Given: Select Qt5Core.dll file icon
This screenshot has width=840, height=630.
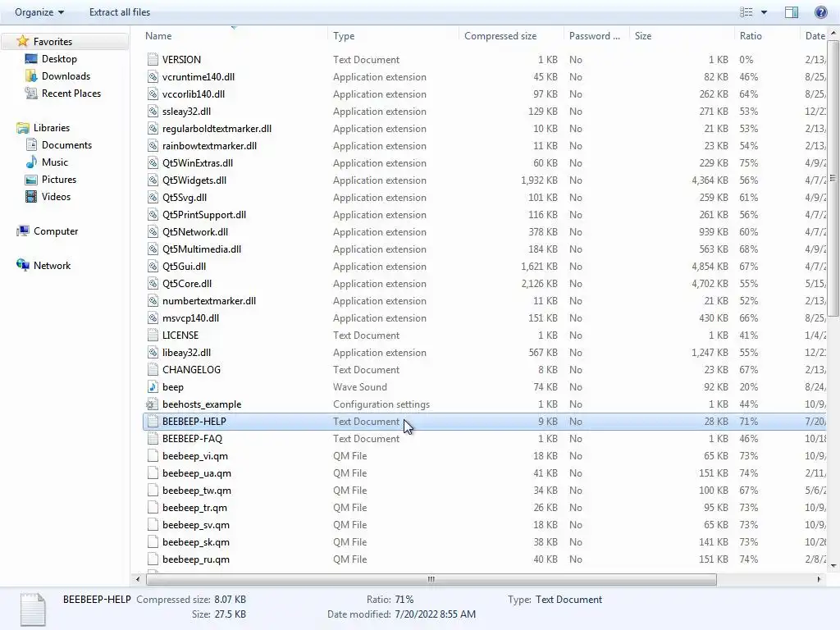Looking at the screenshot, I should (153, 283).
